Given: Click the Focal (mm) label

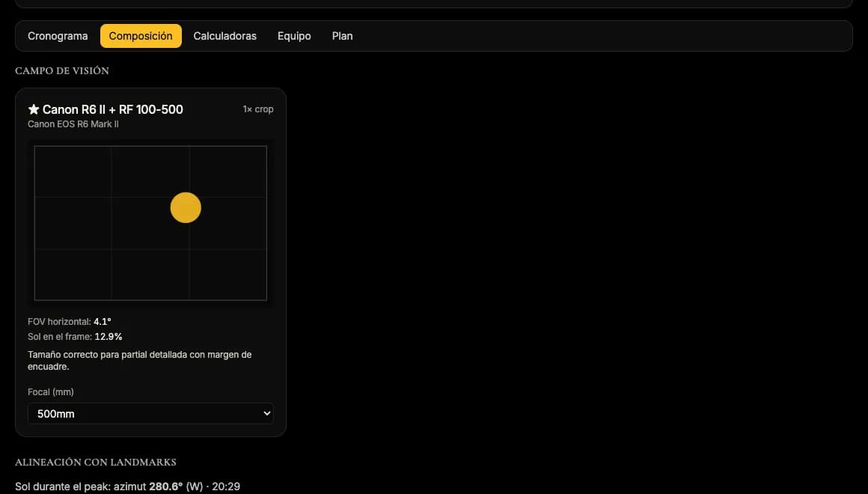Looking at the screenshot, I should (x=51, y=392).
